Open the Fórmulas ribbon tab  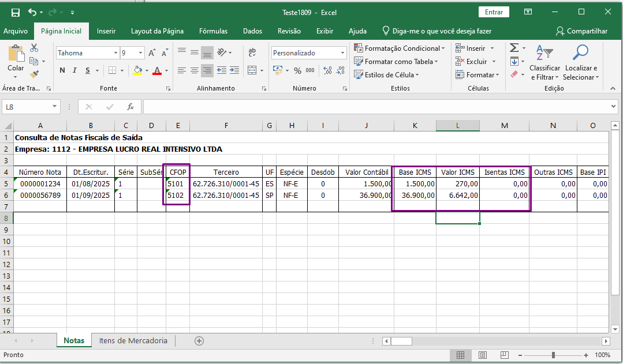click(x=213, y=31)
